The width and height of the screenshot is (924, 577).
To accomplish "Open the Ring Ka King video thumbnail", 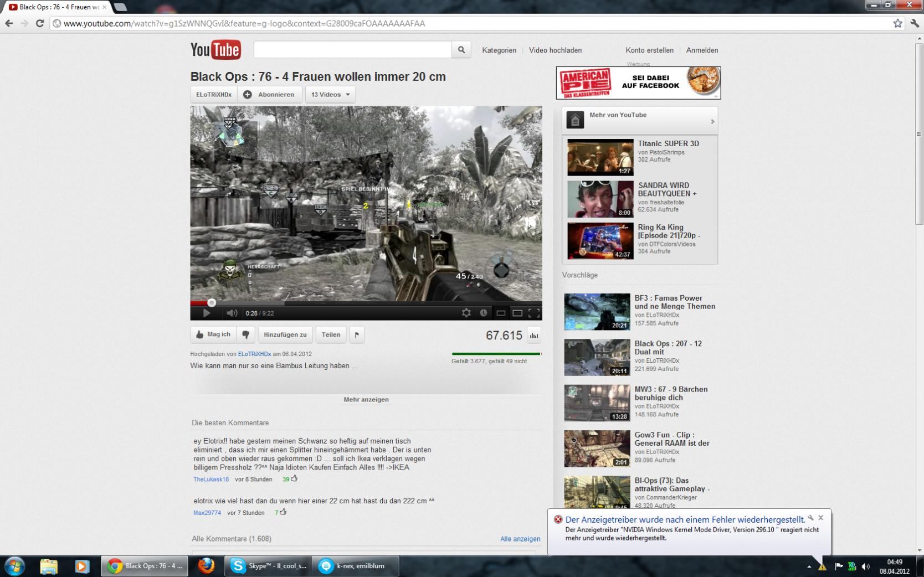I will [x=600, y=241].
